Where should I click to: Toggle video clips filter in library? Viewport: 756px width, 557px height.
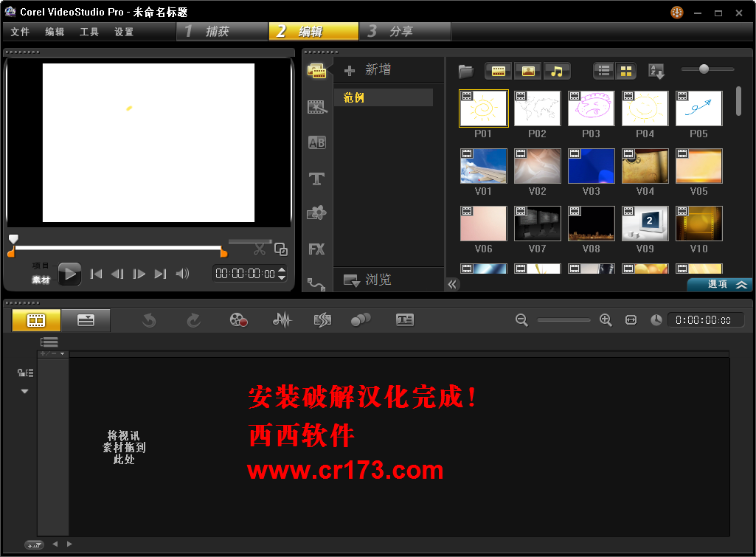click(x=499, y=71)
